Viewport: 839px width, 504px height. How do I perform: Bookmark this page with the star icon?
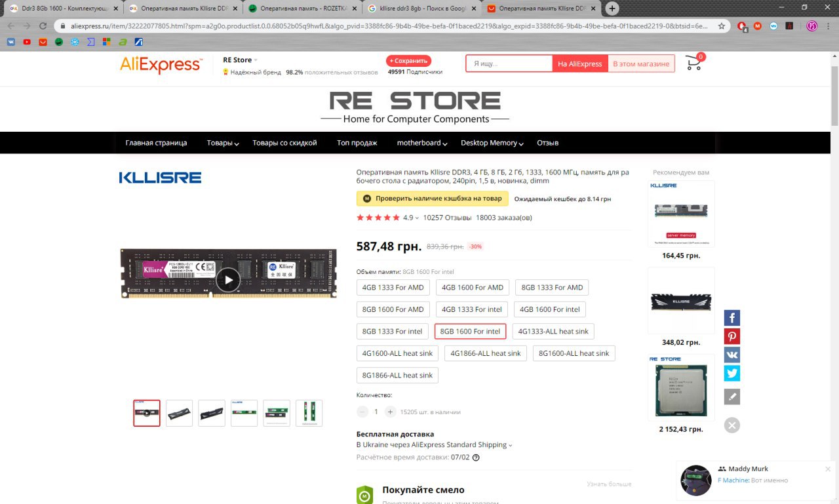[x=722, y=26]
